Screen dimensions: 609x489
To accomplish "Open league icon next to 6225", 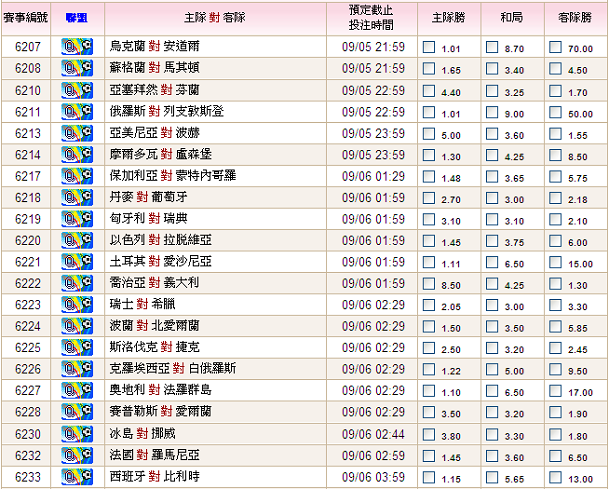I will click(x=77, y=347).
